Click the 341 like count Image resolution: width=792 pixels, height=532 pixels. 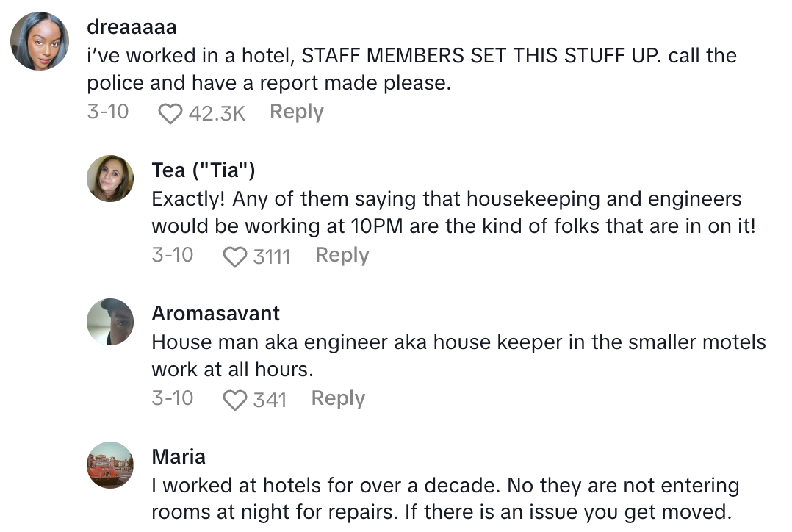[x=270, y=400]
